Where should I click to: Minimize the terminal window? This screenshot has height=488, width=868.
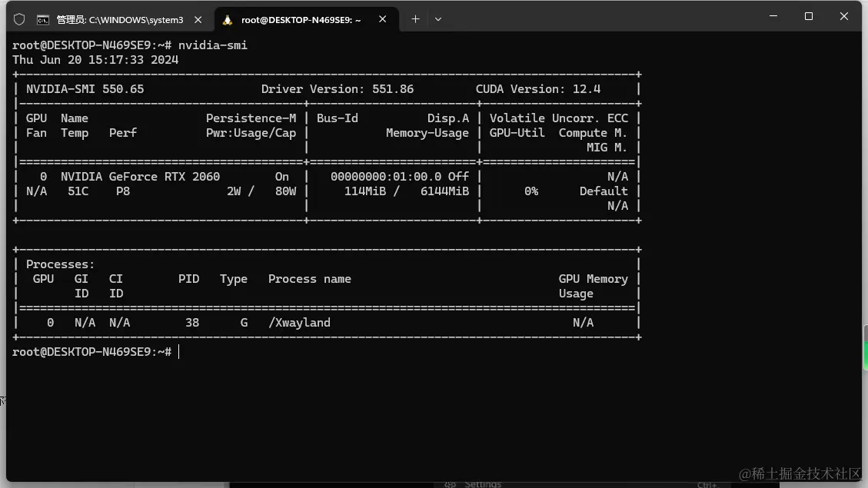click(x=773, y=16)
